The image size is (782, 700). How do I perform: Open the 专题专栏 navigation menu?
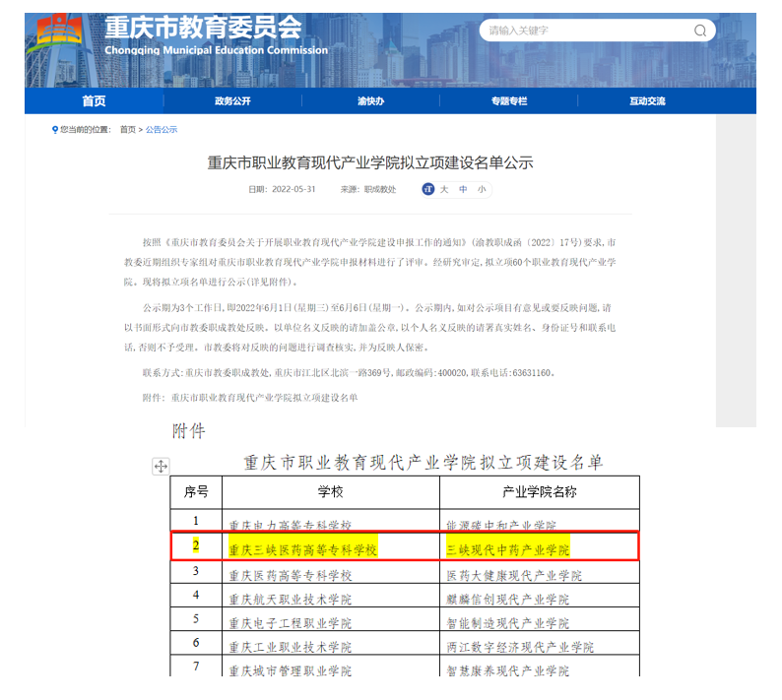tap(509, 101)
